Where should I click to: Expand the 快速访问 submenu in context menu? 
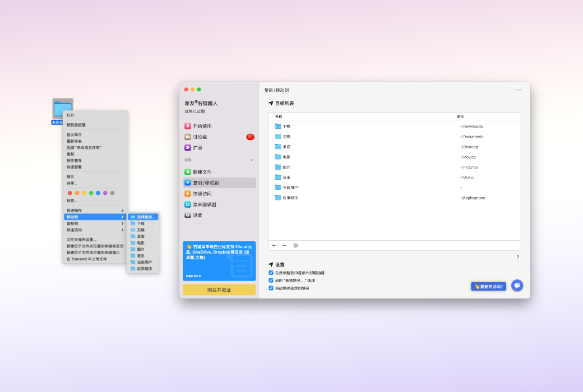pos(95,230)
